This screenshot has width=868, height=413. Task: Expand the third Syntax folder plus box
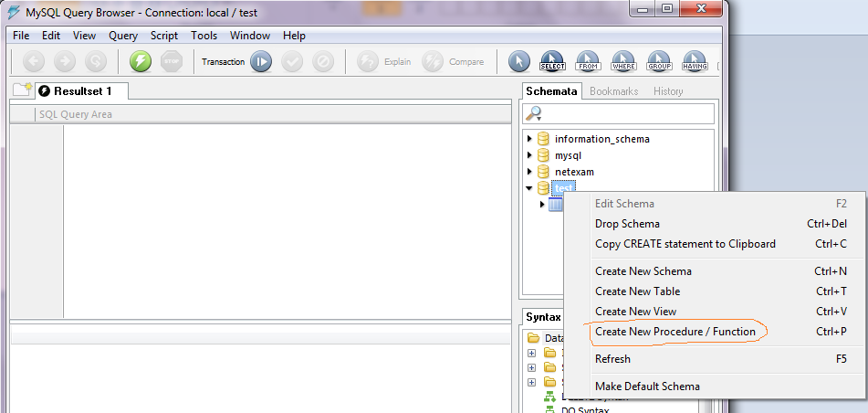(531, 382)
